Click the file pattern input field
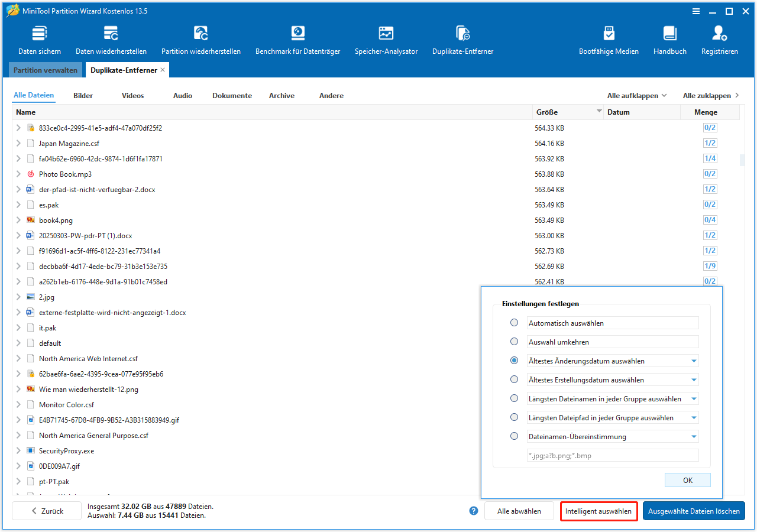This screenshot has width=757, height=532. [x=612, y=455]
